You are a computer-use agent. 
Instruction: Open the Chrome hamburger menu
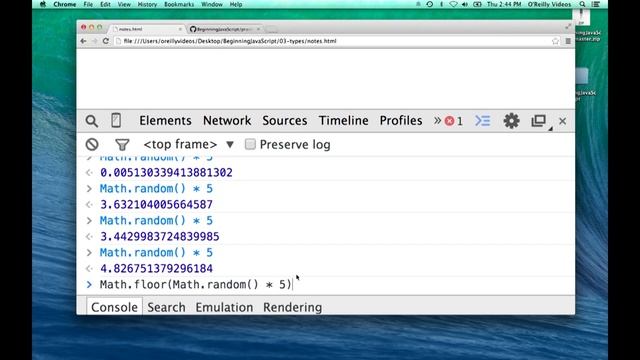pyautogui.click(x=568, y=41)
